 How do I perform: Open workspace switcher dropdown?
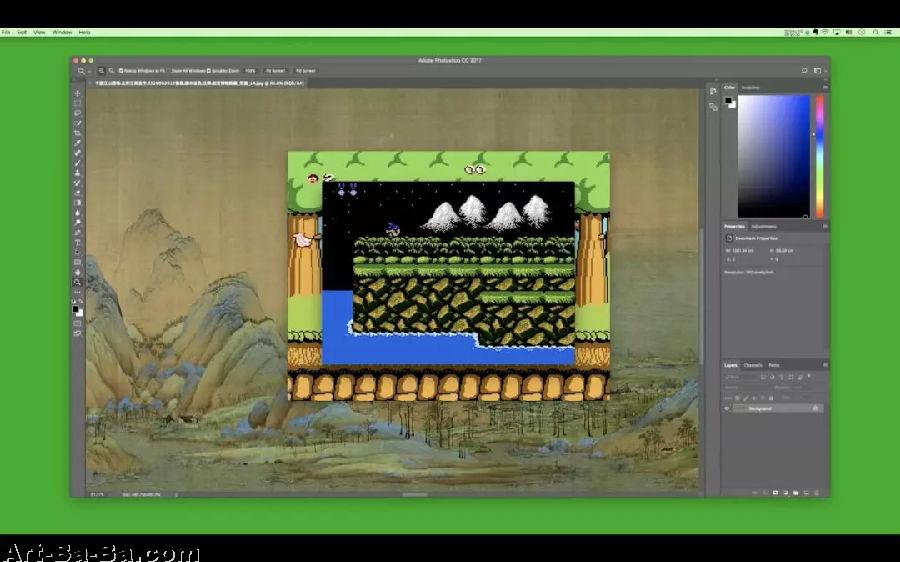click(817, 71)
